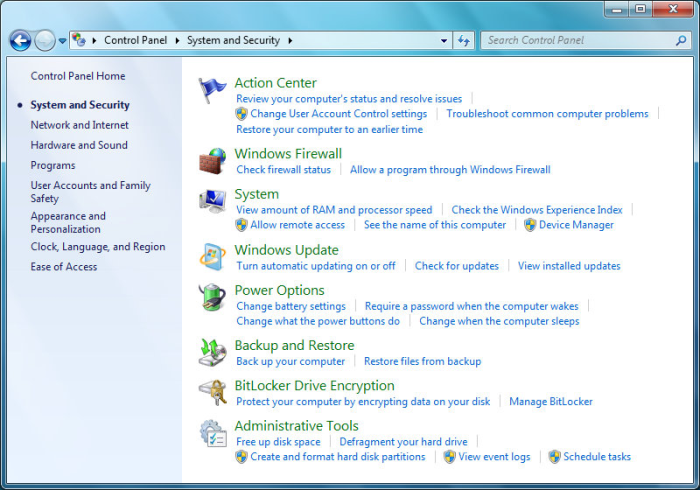Click Defragment your hard drive
Viewport: 700px width, 490px height.
[404, 442]
